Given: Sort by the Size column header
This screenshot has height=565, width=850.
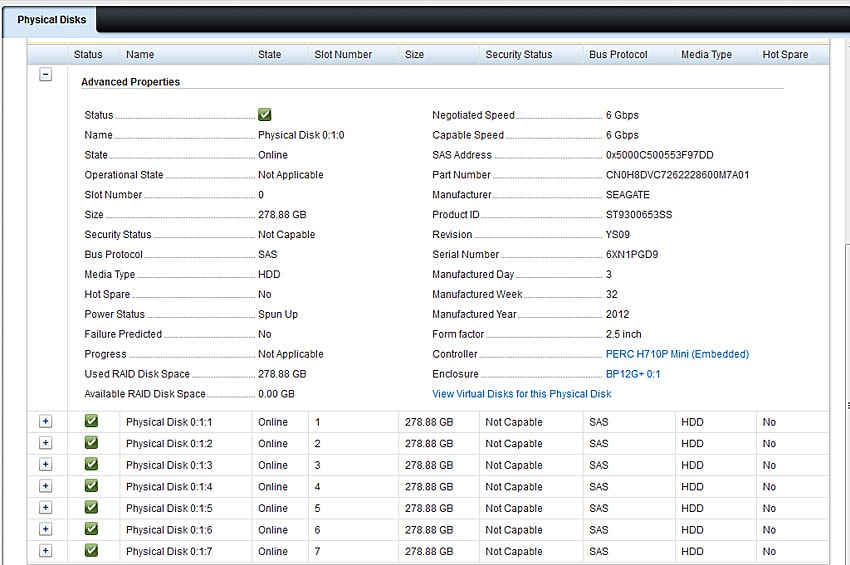Looking at the screenshot, I should (439, 55).
